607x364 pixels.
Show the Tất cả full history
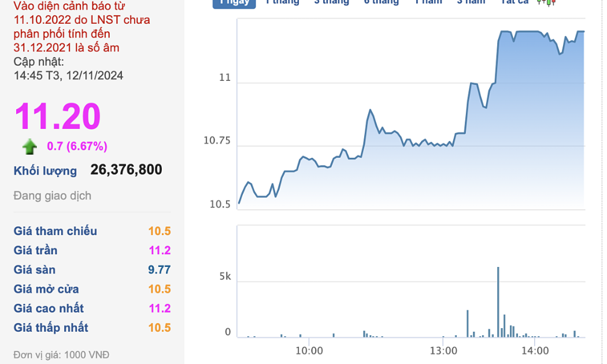[514, 2]
